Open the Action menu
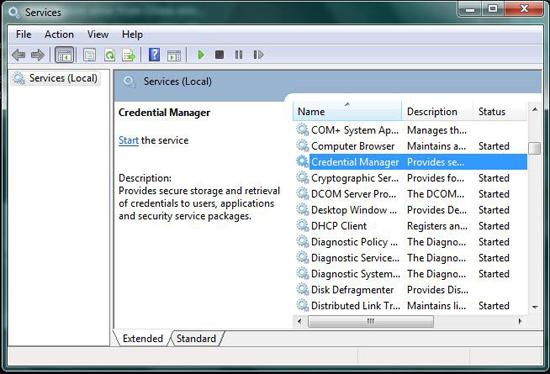The image size is (550, 374). [x=59, y=34]
